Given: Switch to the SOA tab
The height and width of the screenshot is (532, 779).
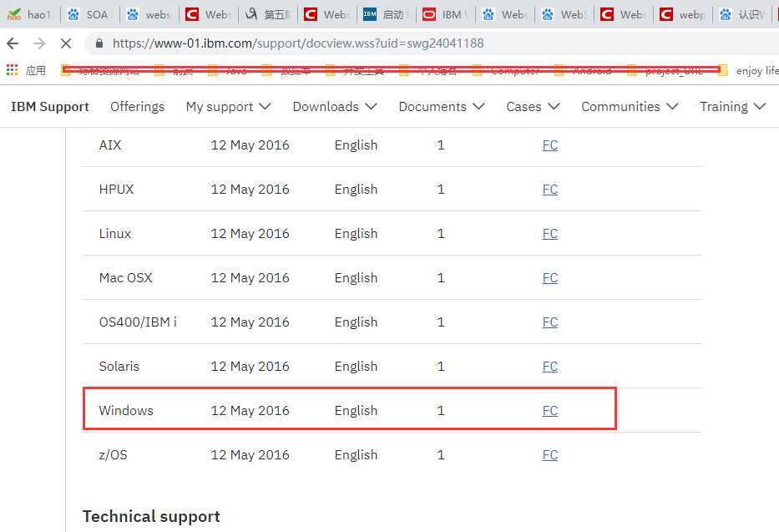Looking at the screenshot, I should click(89, 14).
